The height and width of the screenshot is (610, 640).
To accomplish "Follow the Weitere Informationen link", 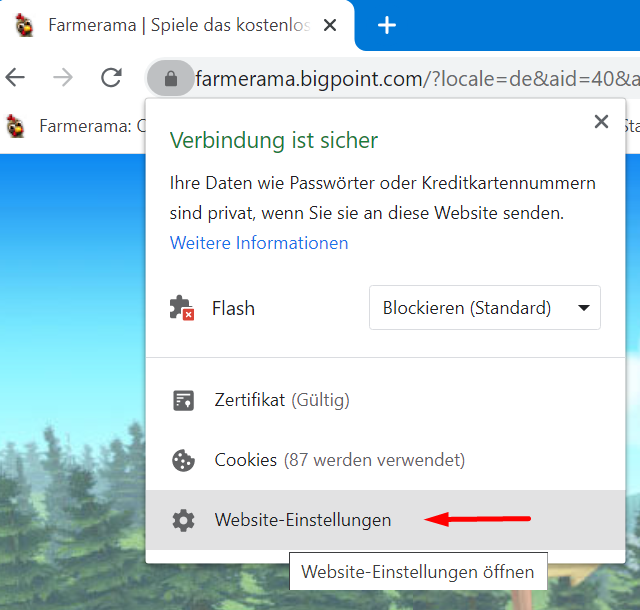I will (259, 243).
